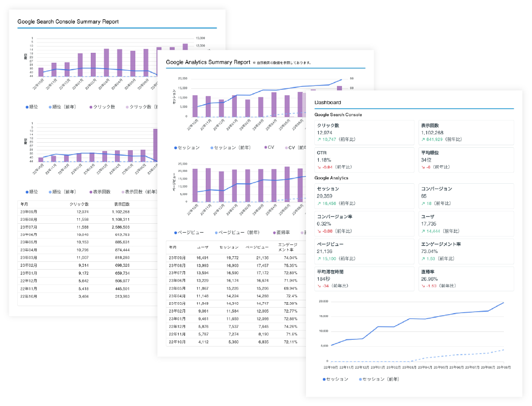532x406 pixels.
Task: Select 75.35% in the Analytics table
Action: pyautogui.click(x=290, y=265)
